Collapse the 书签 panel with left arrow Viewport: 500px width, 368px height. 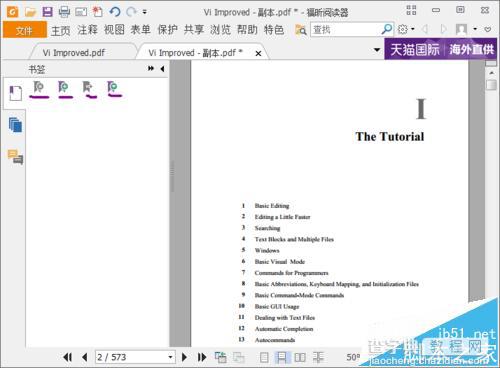pos(162,69)
